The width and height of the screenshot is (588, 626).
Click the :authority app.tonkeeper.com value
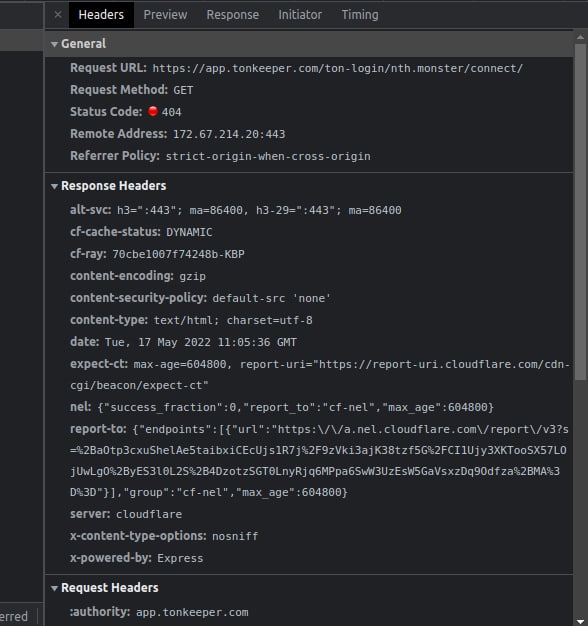tap(192, 612)
